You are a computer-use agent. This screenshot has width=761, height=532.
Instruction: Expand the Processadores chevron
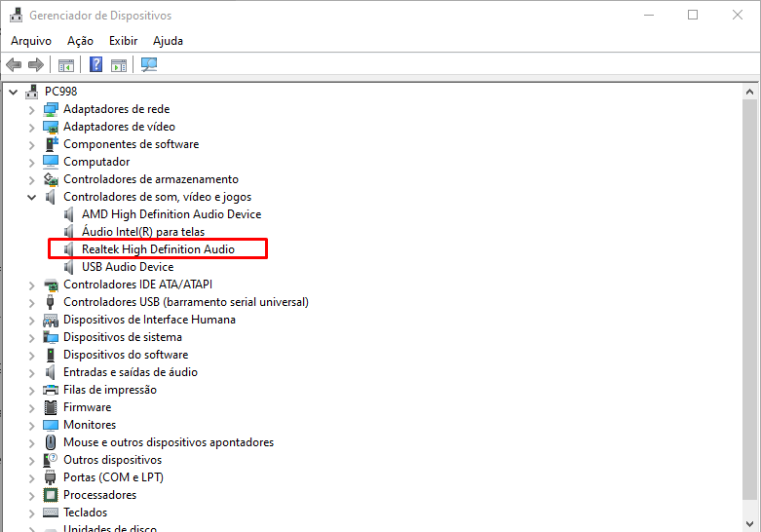32,496
